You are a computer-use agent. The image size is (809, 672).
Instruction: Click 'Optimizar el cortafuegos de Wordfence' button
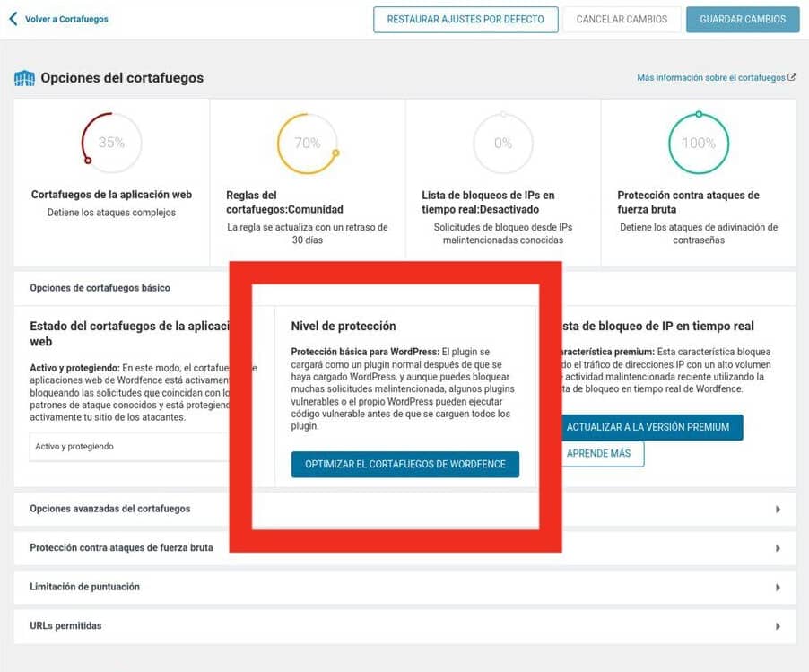tap(405, 465)
